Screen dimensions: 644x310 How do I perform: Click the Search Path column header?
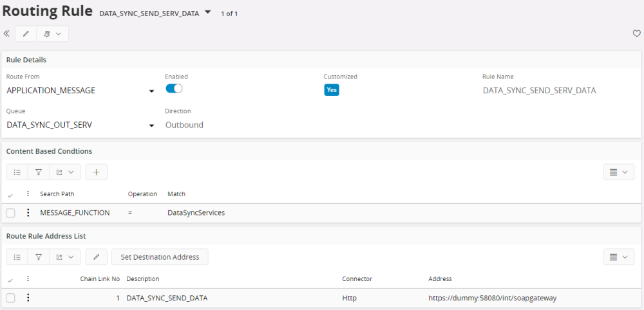pyautogui.click(x=57, y=194)
